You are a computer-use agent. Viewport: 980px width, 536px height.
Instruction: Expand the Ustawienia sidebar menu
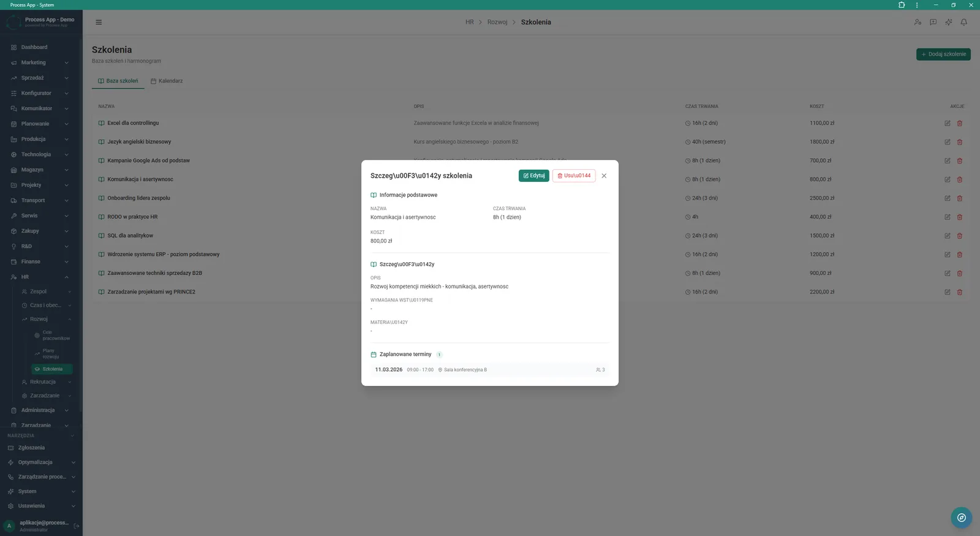(x=40, y=506)
